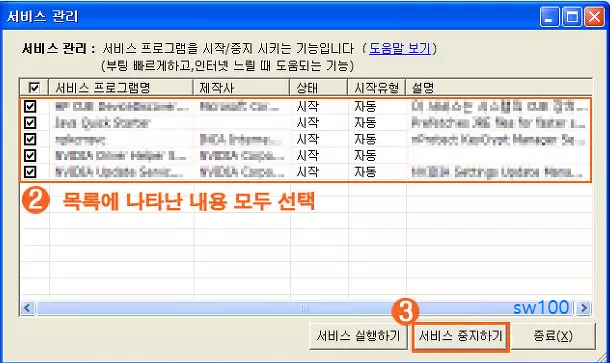Sort by the 상태 column header
Viewport: 610px width, 363px height.
319,88
